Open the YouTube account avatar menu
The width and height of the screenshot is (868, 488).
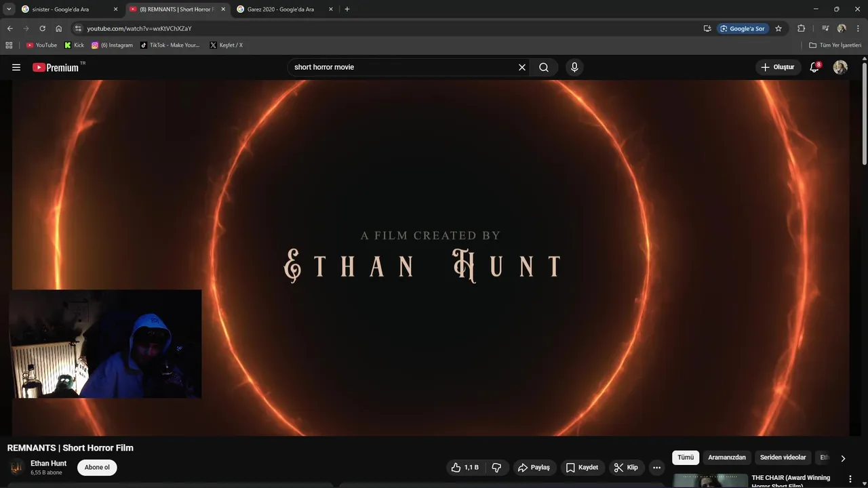coord(840,67)
